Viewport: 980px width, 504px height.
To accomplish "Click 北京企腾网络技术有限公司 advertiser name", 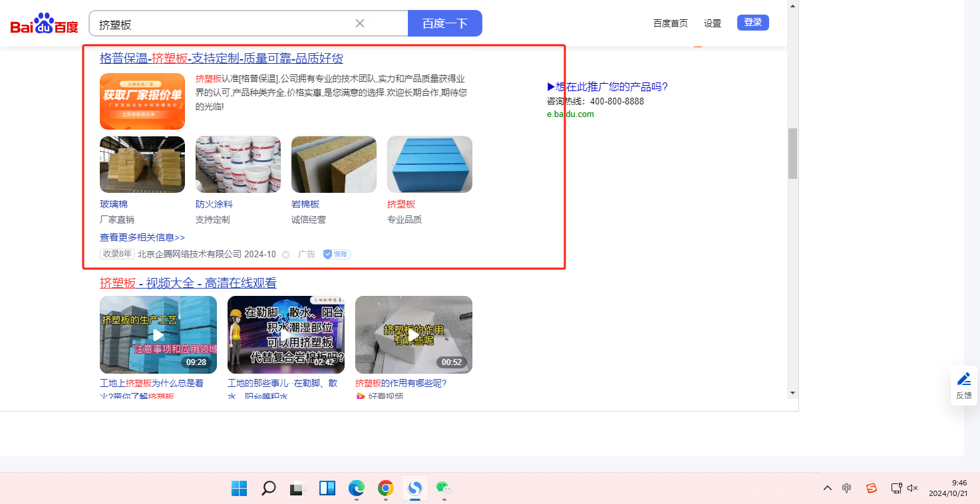I will [190, 254].
